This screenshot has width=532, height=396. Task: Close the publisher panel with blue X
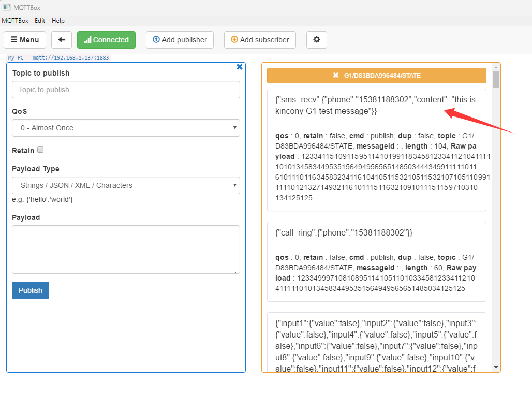pyautogui.click(x=240, y=67)
